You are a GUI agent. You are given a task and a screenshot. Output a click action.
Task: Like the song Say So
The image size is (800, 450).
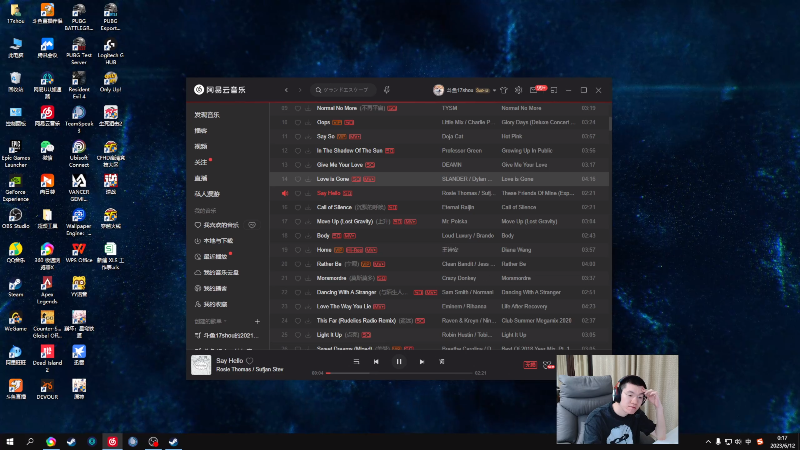(298, 137)
